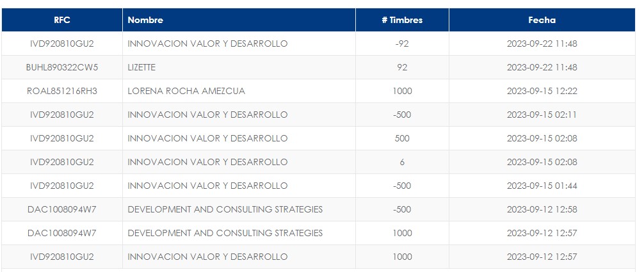This screenshot has width=644, height=272.
Task: Click the date 2023-09-15 12:22
Action: pyautogui.click(x=542, y=91)
